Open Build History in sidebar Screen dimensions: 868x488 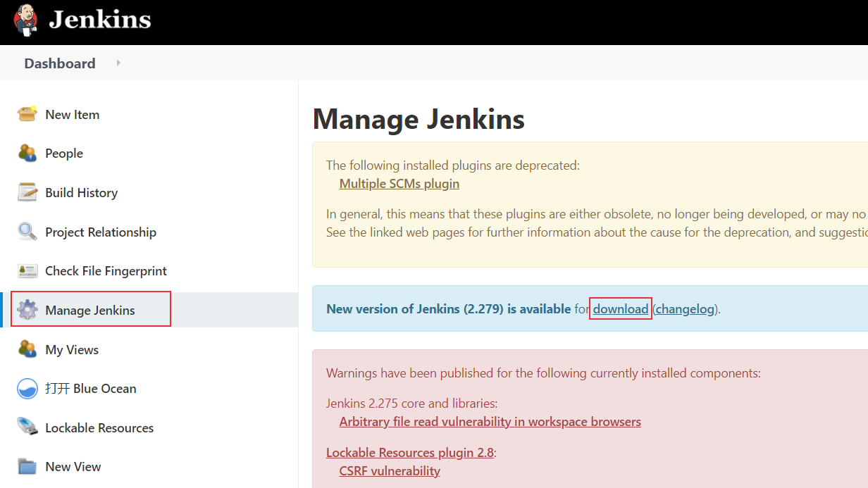[x=82, y=192]
